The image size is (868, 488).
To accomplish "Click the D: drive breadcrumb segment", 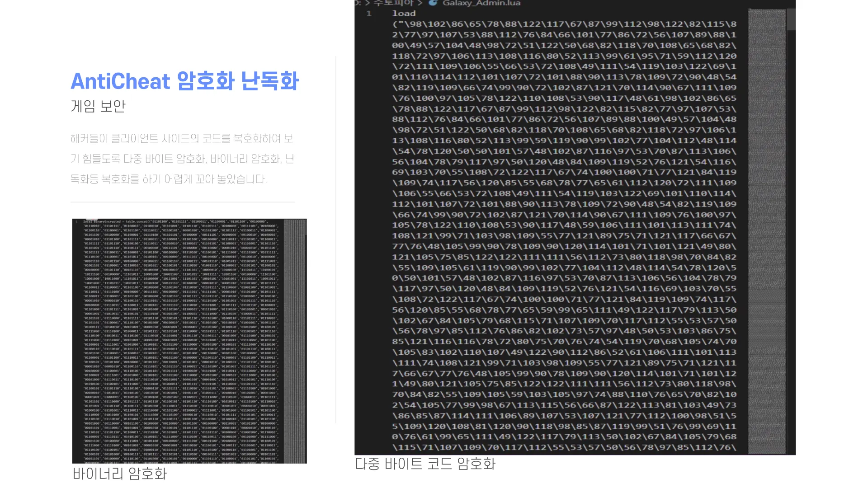I will (358, 3).
